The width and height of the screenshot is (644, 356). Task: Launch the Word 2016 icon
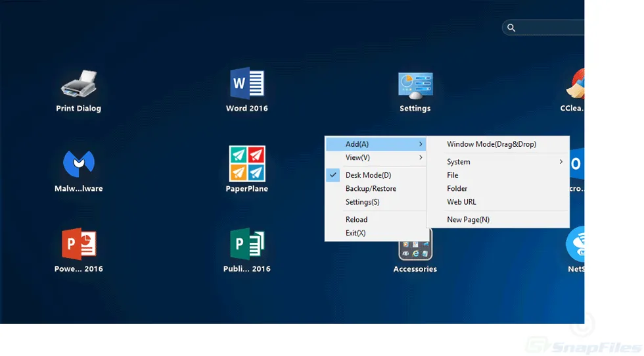pos(247,84)
